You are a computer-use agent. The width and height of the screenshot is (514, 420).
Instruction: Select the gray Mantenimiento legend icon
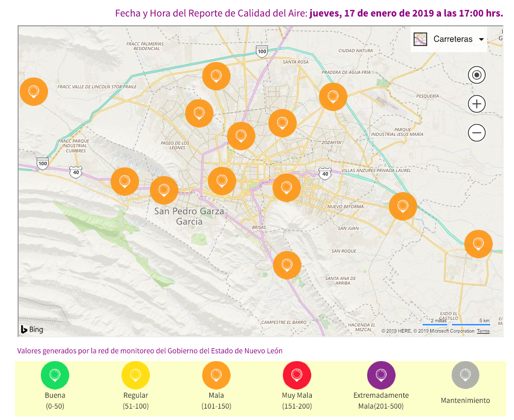pos(465,376)
